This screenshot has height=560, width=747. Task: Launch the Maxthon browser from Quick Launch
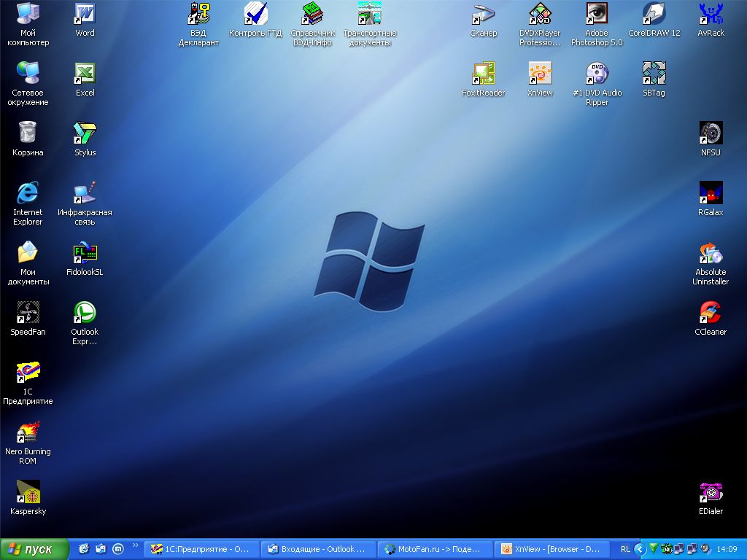(117, 549)
